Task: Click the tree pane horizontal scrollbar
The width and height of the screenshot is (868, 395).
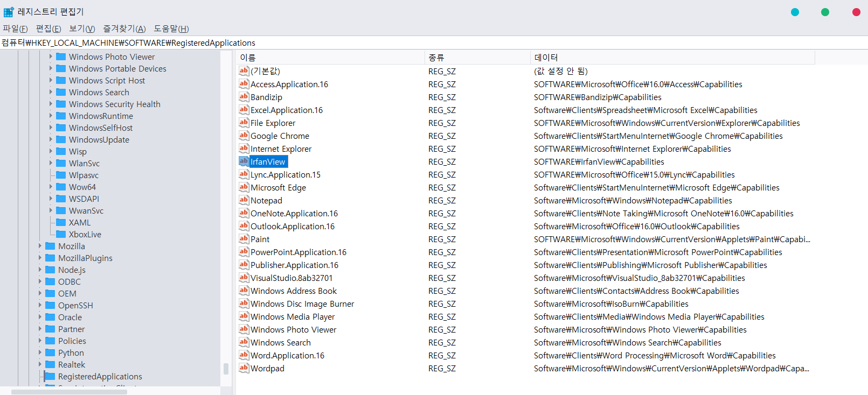Action: 69,392
